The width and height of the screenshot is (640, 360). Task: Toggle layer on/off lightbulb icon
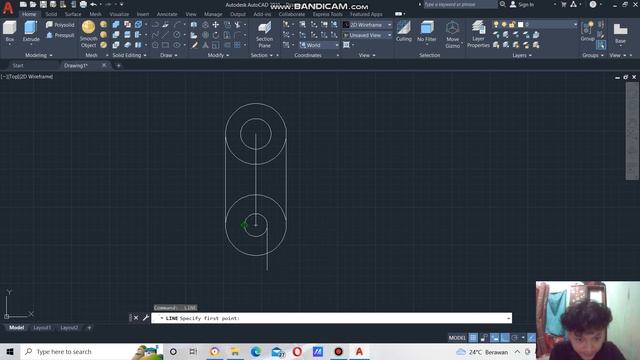[496, 24]
